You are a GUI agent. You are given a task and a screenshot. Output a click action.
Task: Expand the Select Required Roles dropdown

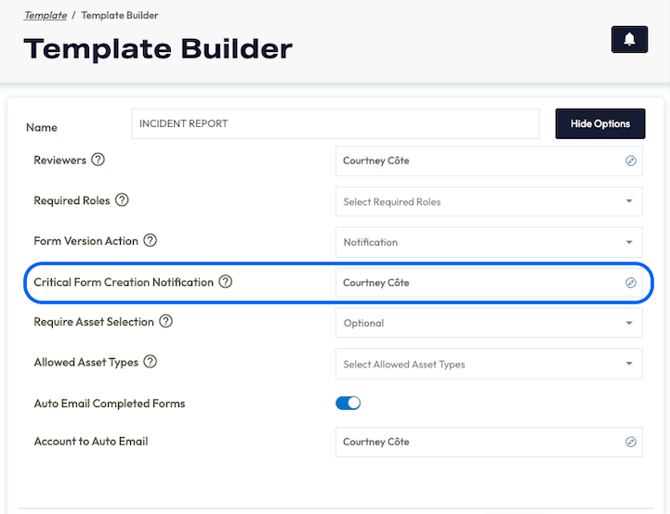(x=489, y=201)
